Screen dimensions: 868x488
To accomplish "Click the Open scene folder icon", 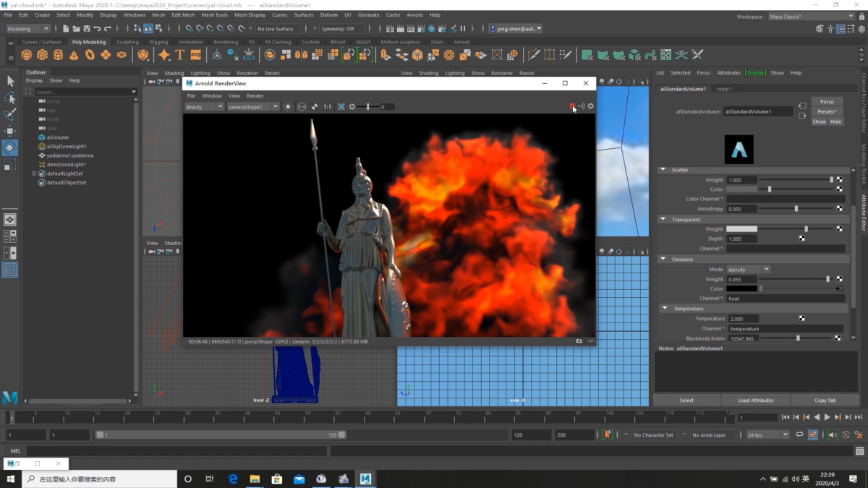I will point(76,29).
